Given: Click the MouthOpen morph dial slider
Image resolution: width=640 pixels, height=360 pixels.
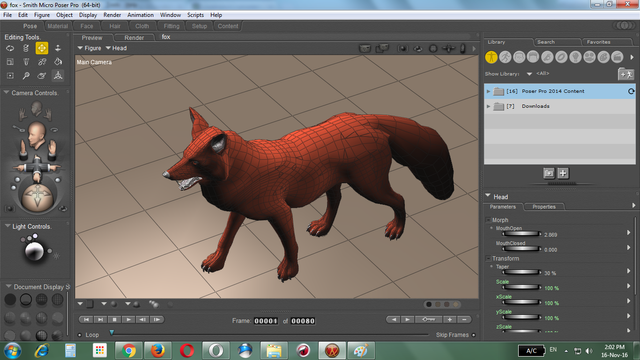Looking at the screenshot, I should coord(522,234).
